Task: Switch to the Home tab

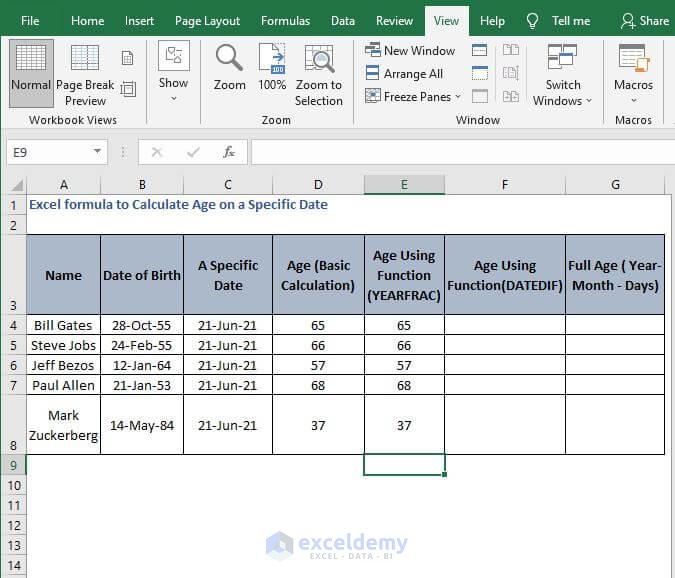Action: [87, 21]
